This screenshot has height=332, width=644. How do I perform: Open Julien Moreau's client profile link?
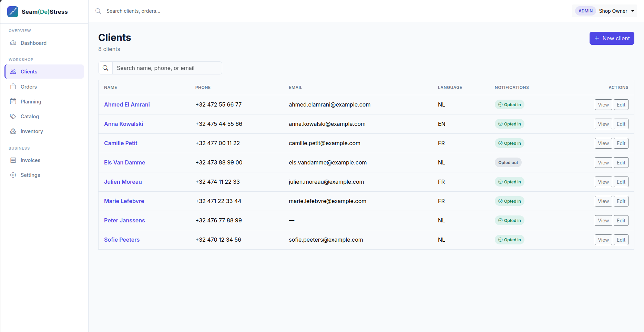[x=123, y=182]
